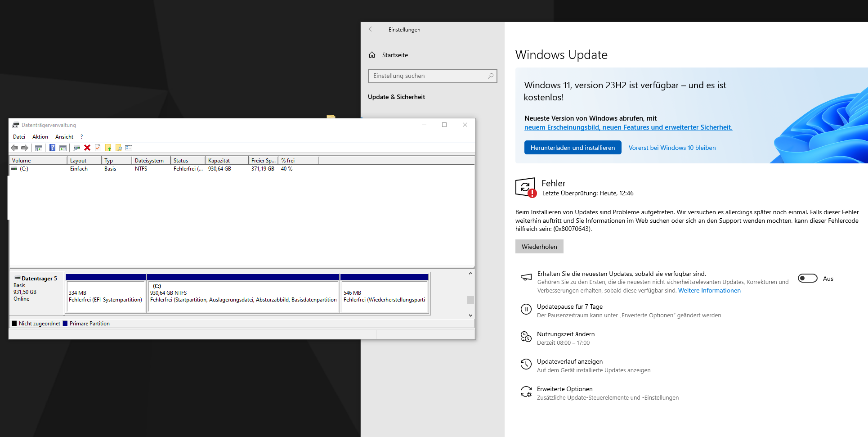This screenshot has height=437, width=868.
Task: Click the forward arrow in Datenträgerverwaltung toolbar
Action: click(x=25, y=148)
